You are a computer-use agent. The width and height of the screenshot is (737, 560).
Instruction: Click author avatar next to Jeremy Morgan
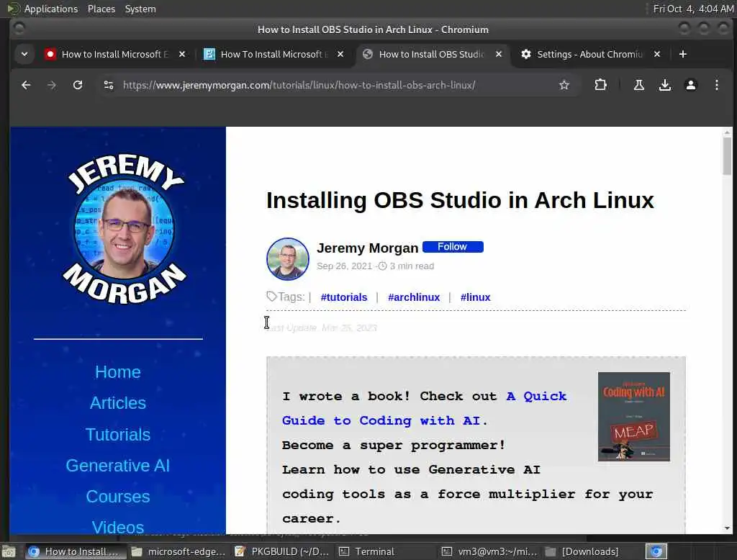(288, 258)
